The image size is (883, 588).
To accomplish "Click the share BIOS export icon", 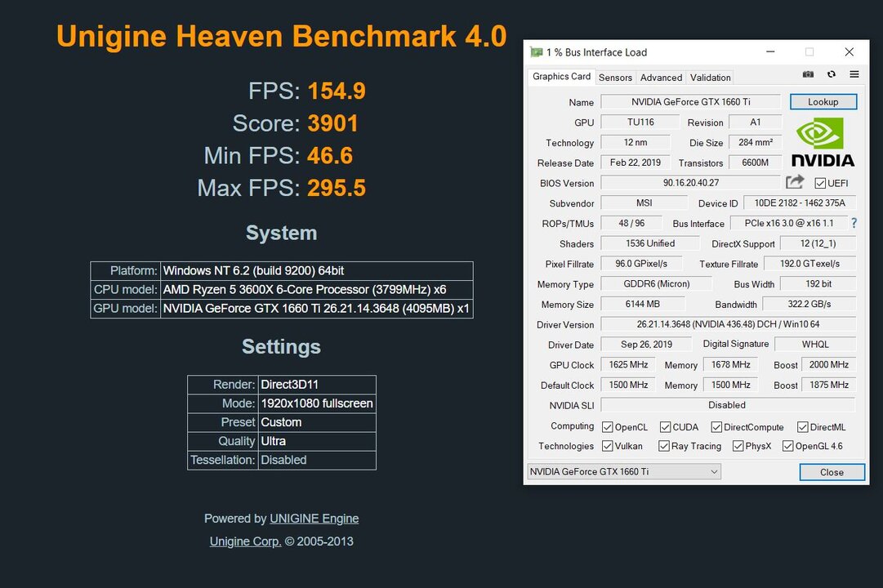I will coord(795,182).
